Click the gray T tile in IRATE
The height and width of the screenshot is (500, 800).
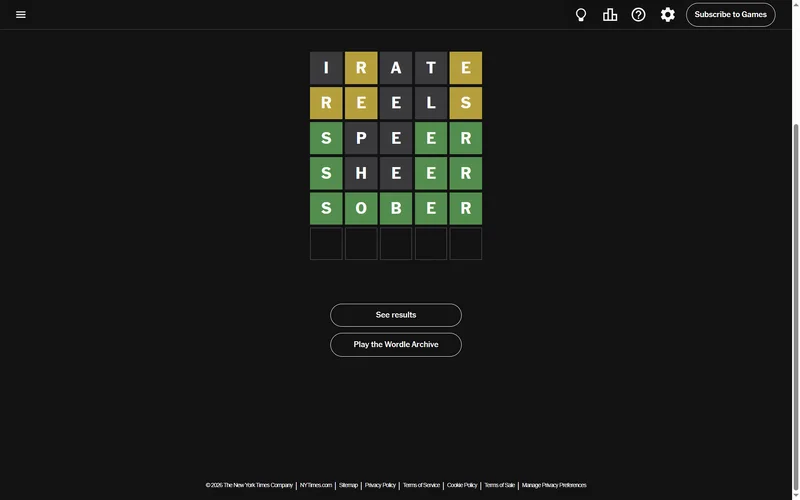[x=431, y=68]
